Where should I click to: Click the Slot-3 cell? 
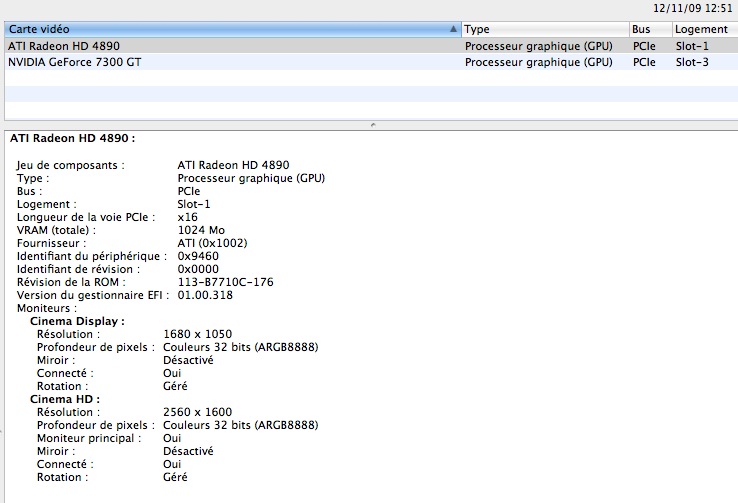click(692, 62)
